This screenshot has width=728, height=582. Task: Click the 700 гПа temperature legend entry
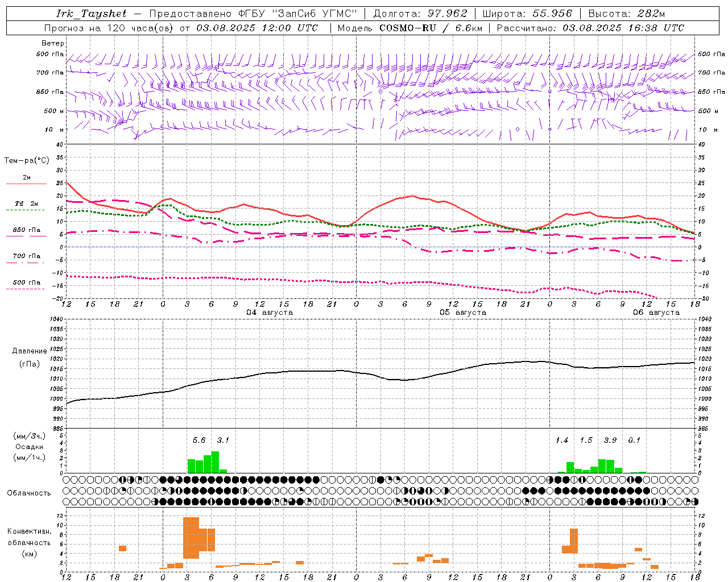tap(27, 256)
